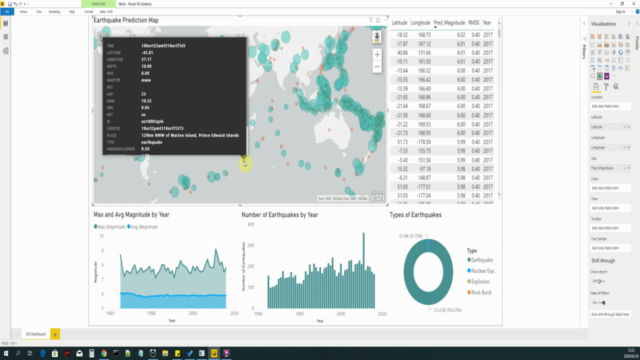The image size is (640, 360).
Task: Sort table by Pred_Magnitude column header
Action: click(449, 23)
